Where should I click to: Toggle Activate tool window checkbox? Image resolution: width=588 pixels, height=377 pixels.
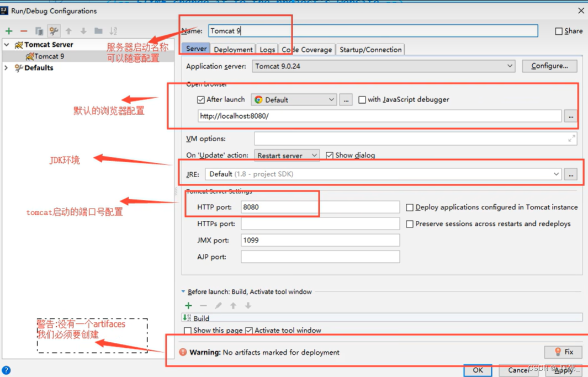(x=249, y=331)
